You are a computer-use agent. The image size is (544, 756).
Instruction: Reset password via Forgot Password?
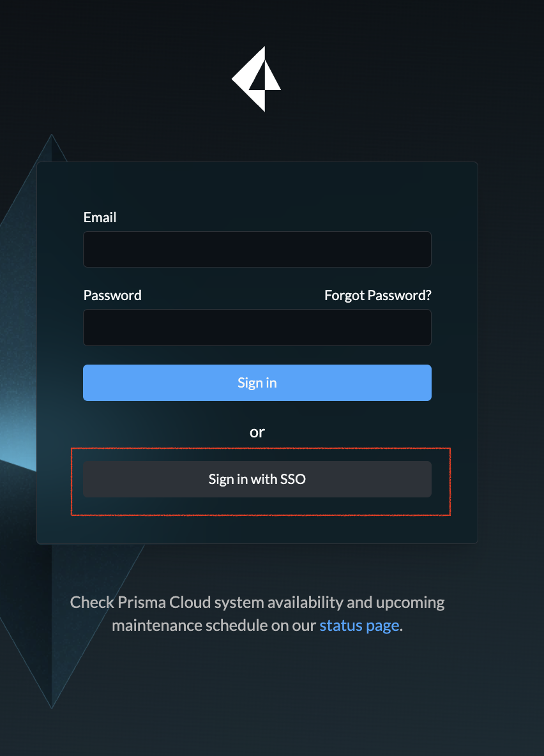[x=377, y=295]
